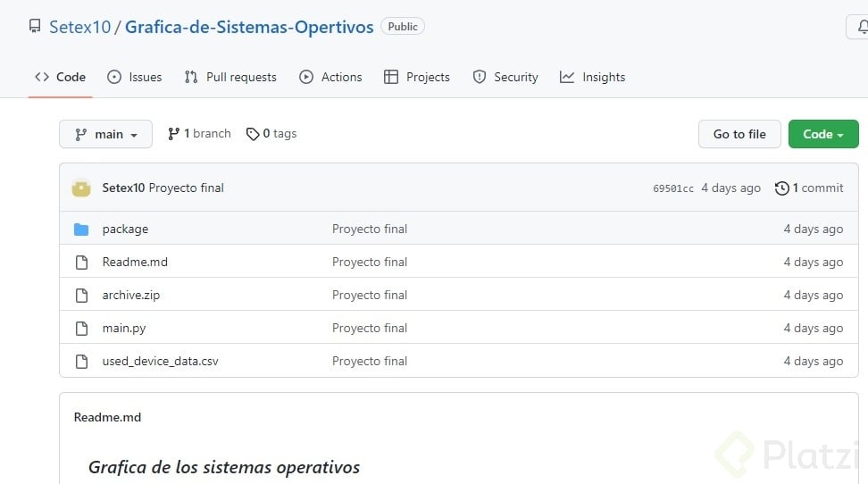Click the Setex10 avatar in commit row
This screenshot has height=484, width=868.
pyautogui.click(x=81, y=188)
